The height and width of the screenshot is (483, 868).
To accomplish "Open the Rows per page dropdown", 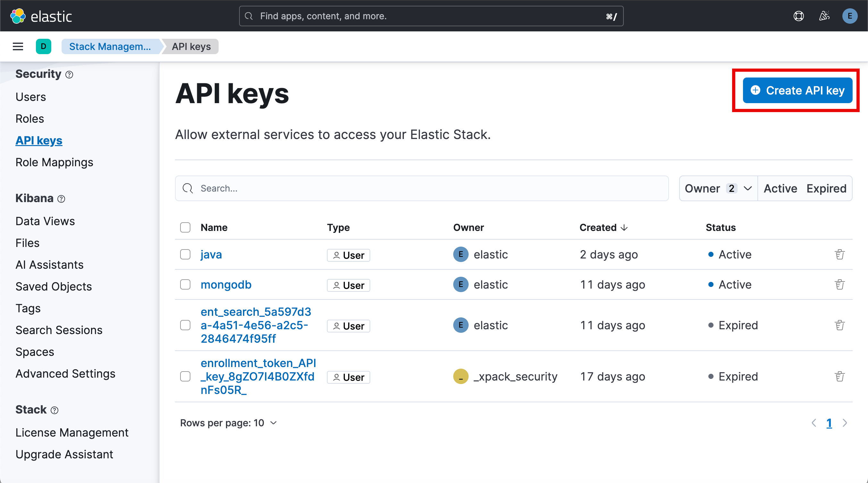I will (229, 423).
